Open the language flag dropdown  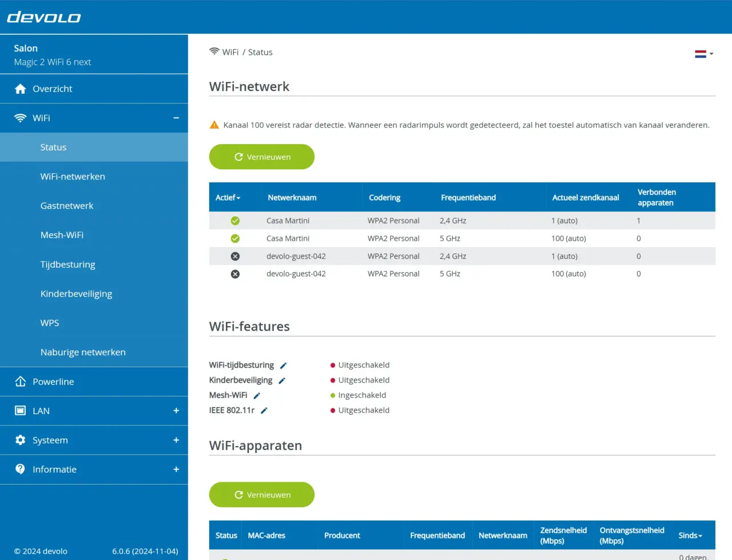[x=703, y=54]
